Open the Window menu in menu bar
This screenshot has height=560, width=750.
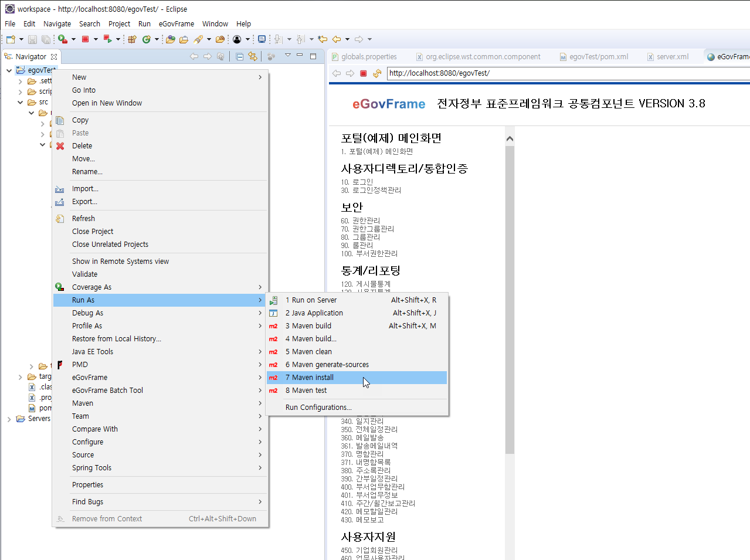tap(215, 24)
